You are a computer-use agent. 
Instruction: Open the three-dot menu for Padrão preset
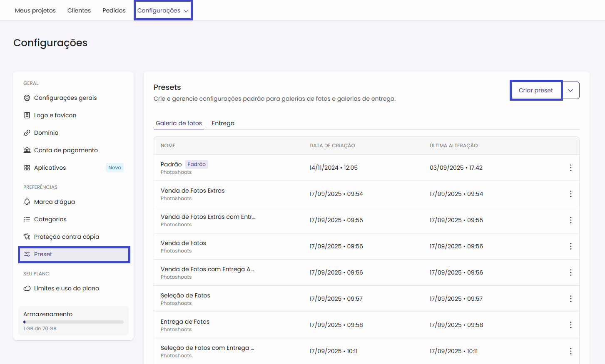coord(570,168)
